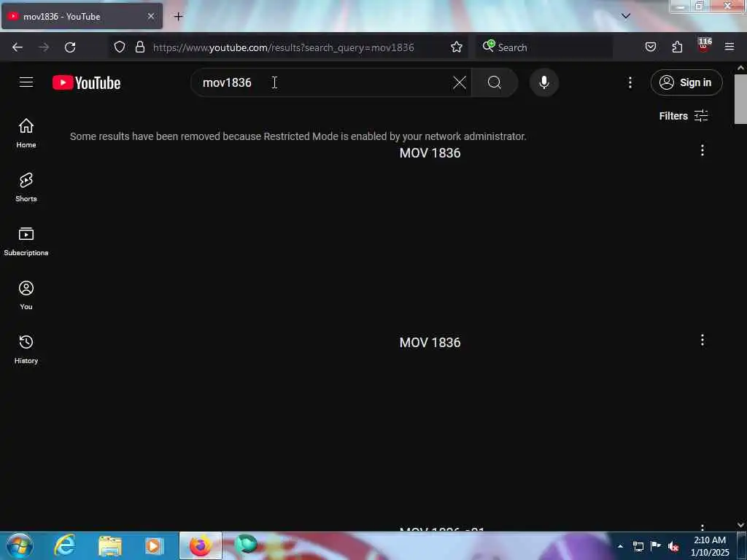
Task: Click the uBlock extension icon showing 116
Action: 704,46
